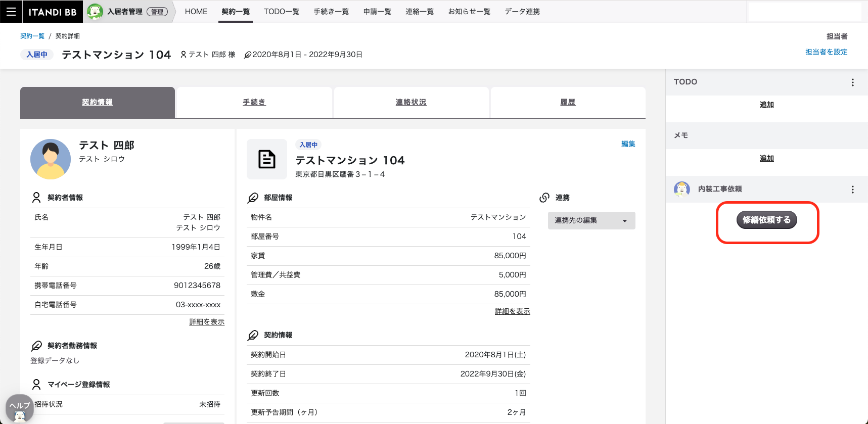Click the 契約一覧 breadcrumb link
The image size is (868, 424).
click(x=32, y=36)
